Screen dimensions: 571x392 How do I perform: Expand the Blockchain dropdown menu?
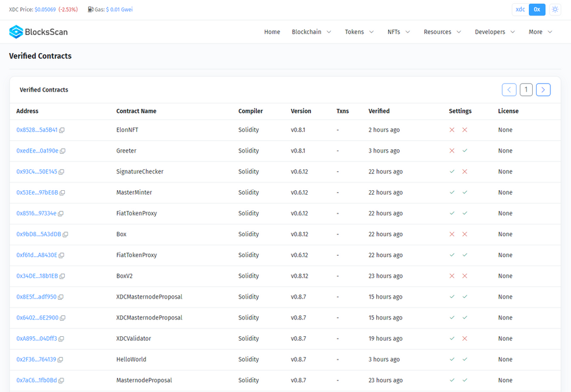pyautogui.click(x=311, y=32)
